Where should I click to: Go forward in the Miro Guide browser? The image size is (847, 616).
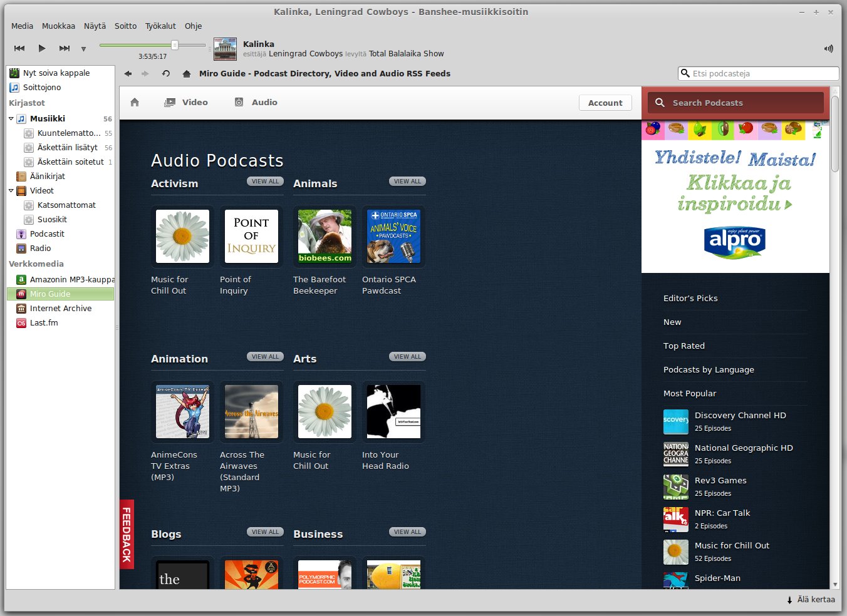point(145,73)
